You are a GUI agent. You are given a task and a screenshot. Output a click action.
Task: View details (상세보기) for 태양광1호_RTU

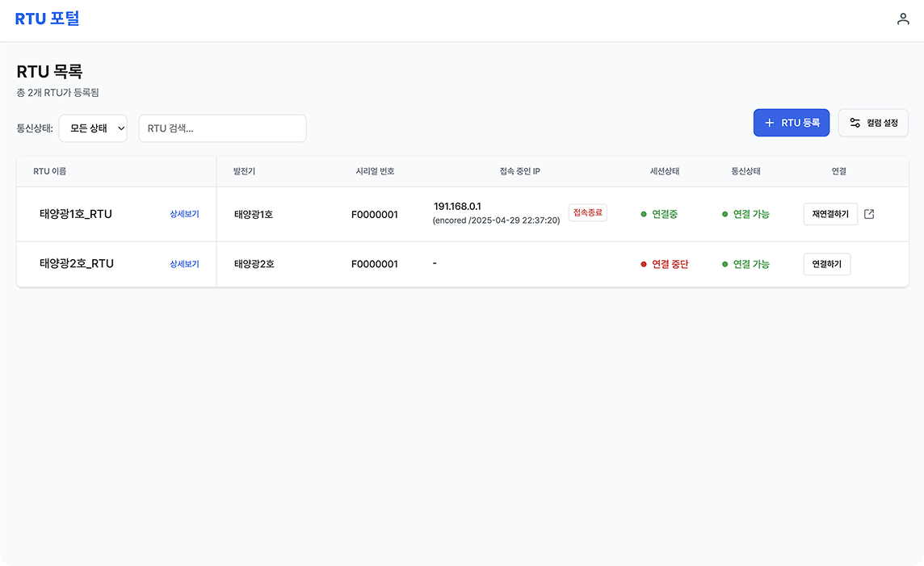click(x=184, y=215)
